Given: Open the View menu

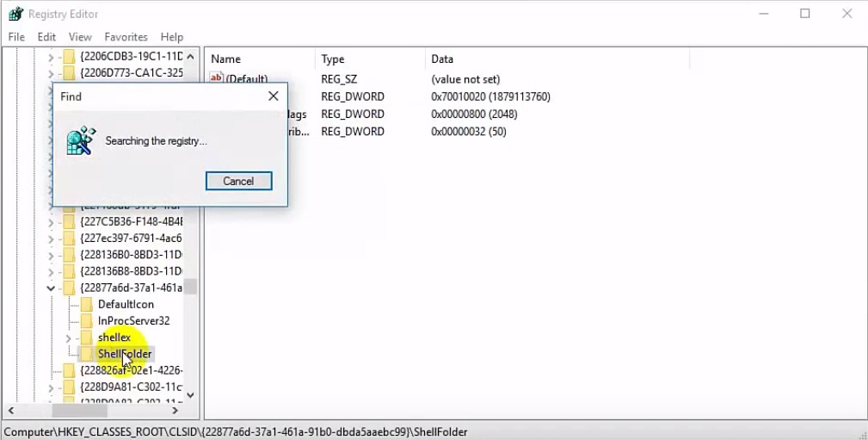Looking at the screenshot, I should [x=80, y=36].
